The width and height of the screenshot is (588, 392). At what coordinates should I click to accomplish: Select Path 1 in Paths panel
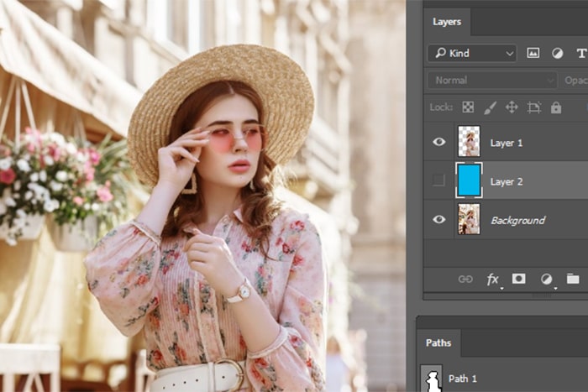click(x=462, y=379)
